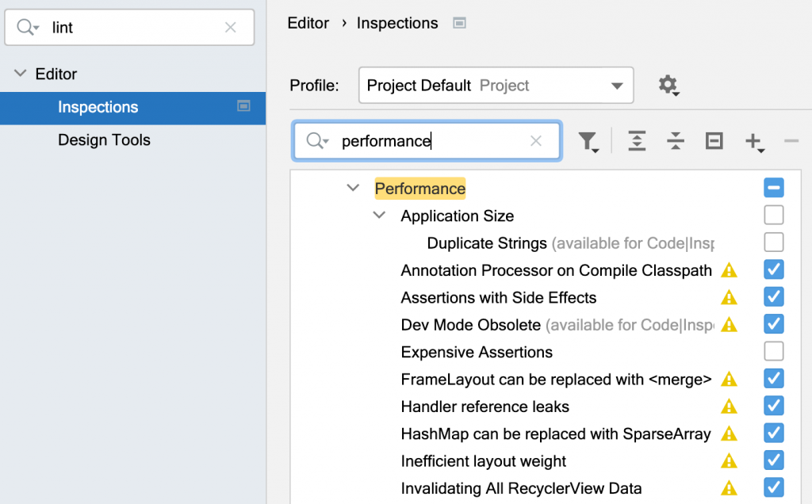Collapse the Performance tree group
Viewport: 812px width, 504px height.
tap(353, 189)
